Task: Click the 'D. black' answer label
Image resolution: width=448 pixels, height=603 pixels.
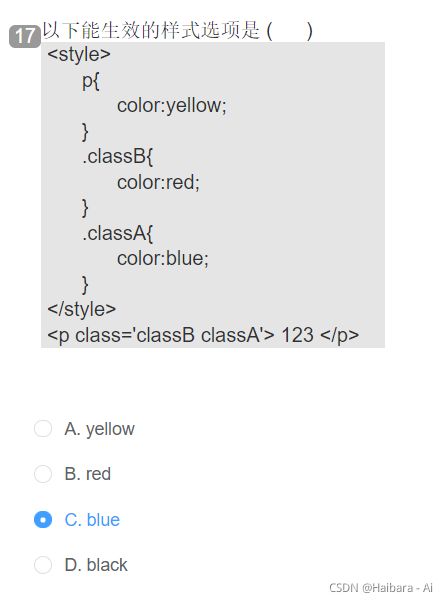Action: point(96,565)
